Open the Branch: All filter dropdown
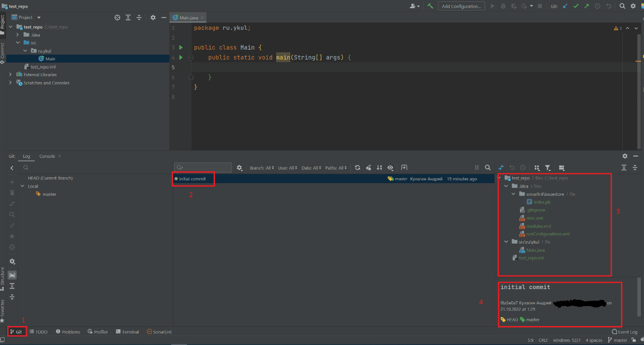The image size is (644, 345). click(262, 168)
